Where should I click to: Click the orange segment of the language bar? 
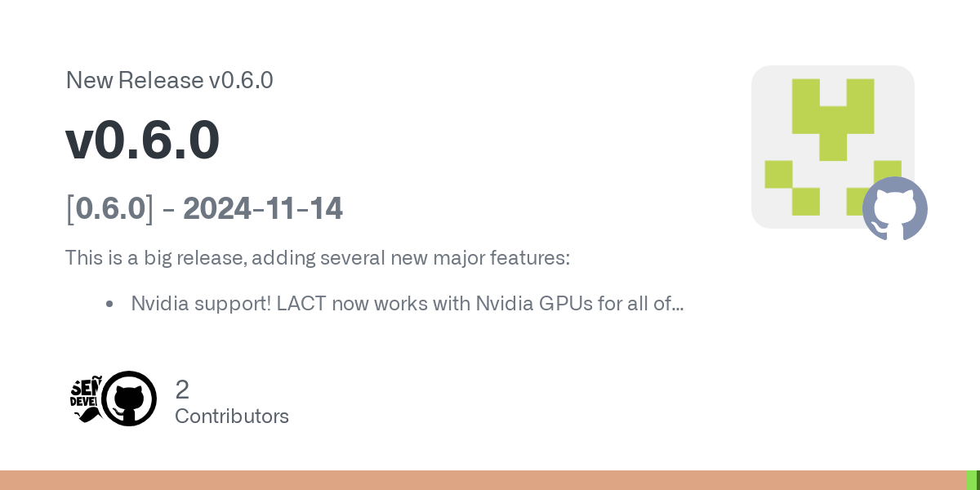tap(482, 480)
